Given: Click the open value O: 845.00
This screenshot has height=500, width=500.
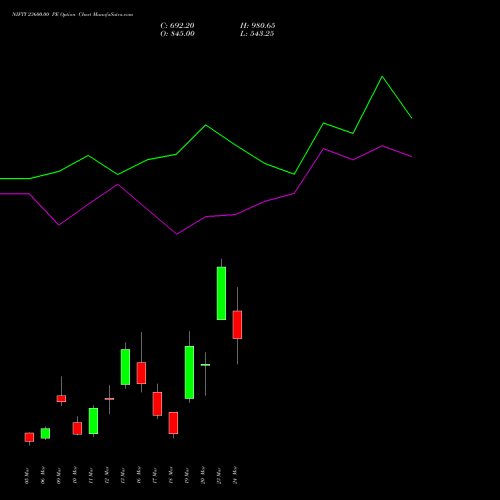Looking at the screenshot, I should 177,34.
